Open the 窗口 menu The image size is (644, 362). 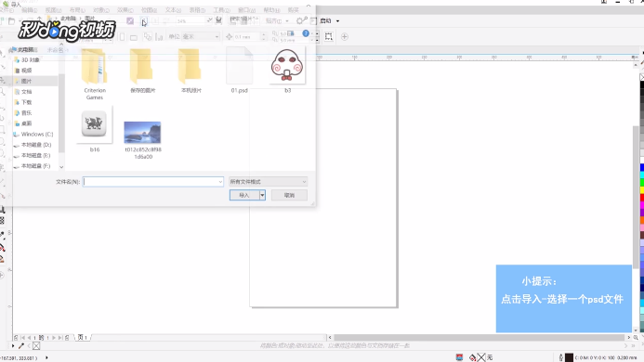pos(246,10)
